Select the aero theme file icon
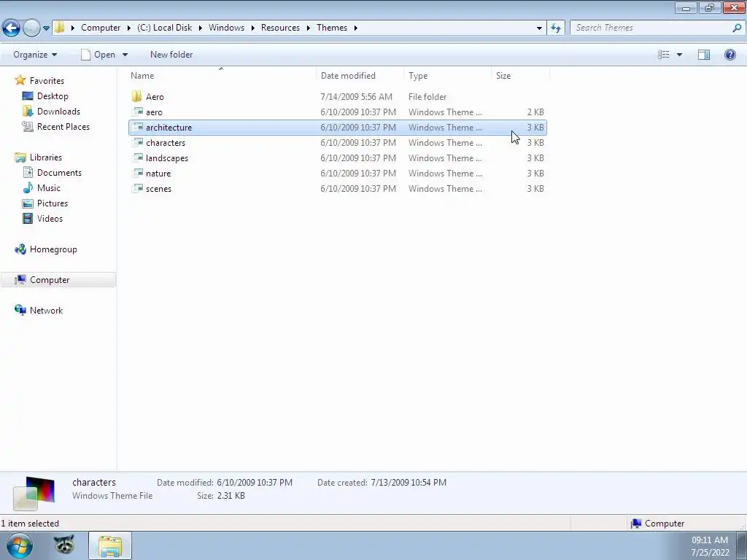Screen dimensions: 747x560 pyautogui.click(x=137, y=112)
